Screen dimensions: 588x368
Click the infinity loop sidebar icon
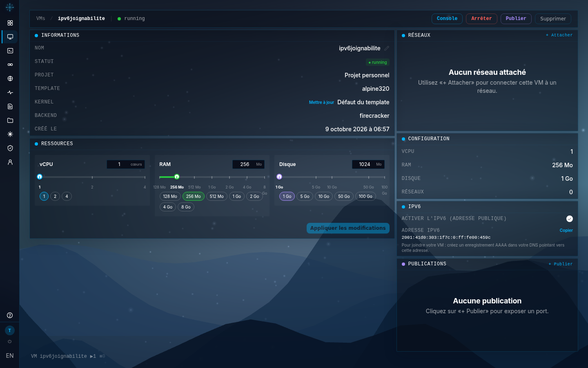[x=10, y=65]
